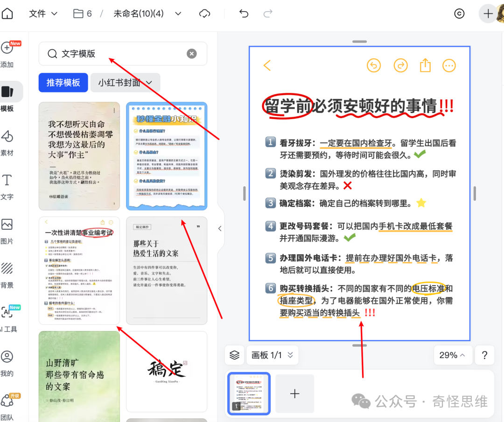Clear the search box text
The height and width of the screenshot is (422, 504).
click(192, 54)
